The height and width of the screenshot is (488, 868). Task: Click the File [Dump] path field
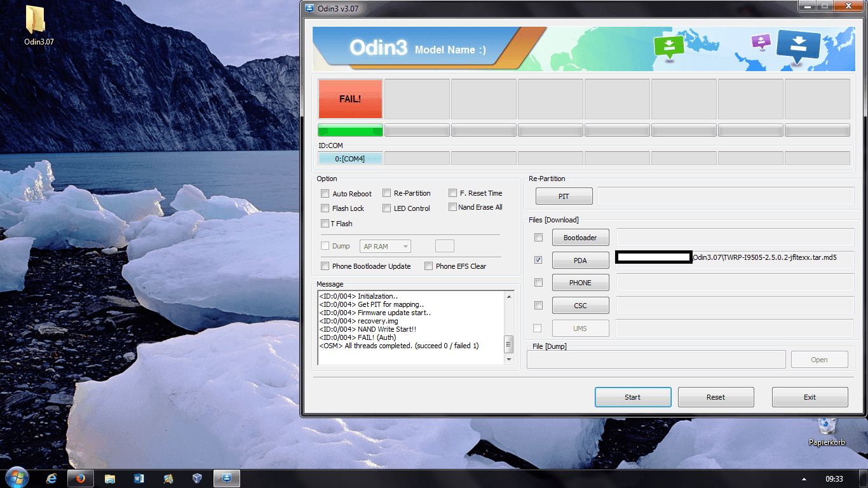pos(656,360)
